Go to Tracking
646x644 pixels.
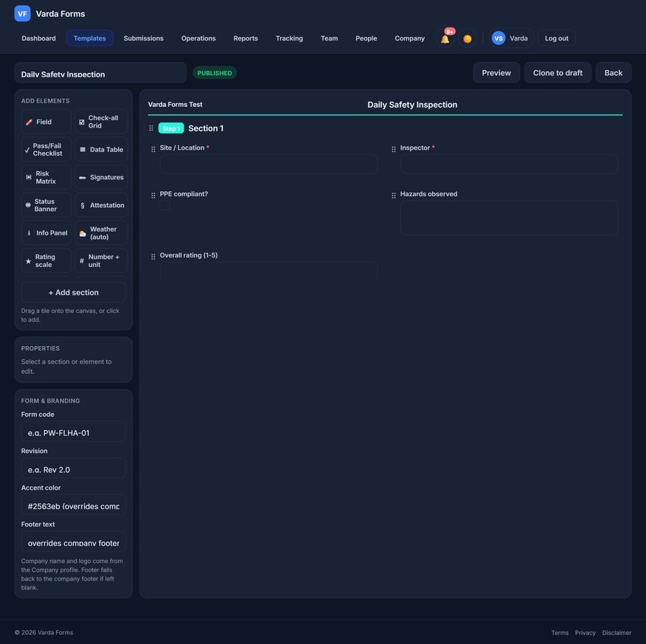(289, 38)
